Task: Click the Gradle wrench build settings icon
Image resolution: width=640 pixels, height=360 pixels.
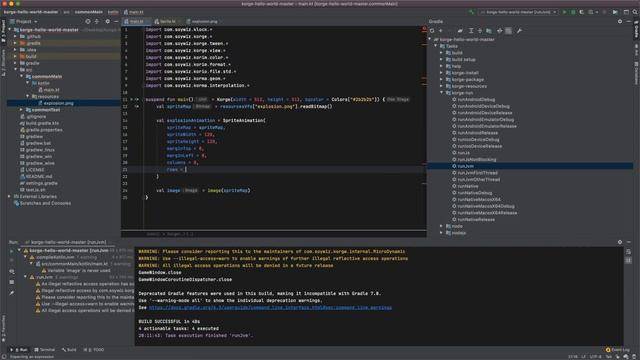Action: pos(519,31)
